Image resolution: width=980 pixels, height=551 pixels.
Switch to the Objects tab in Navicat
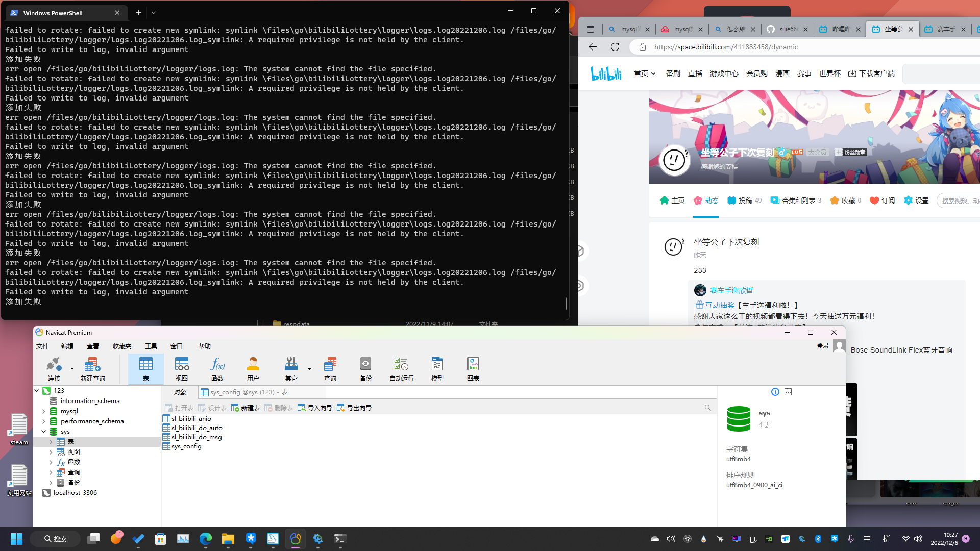(x=180, y=392)
